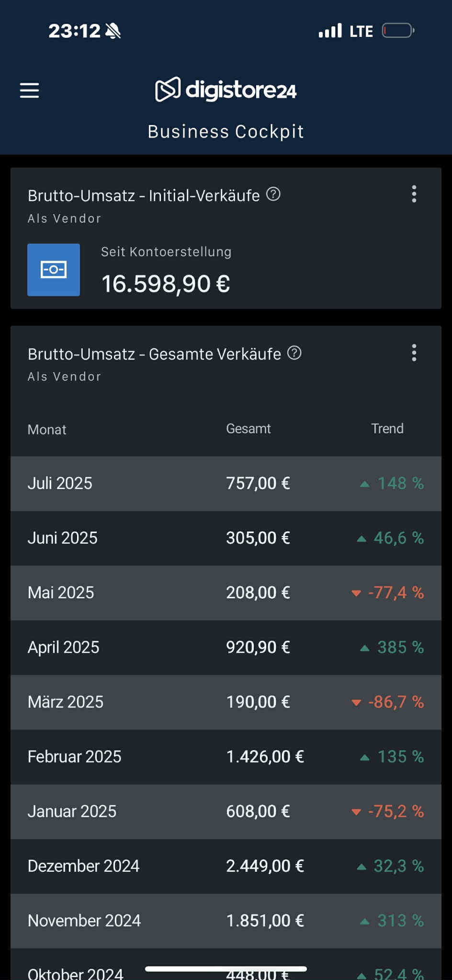Tap the muted notification bell icon

pos(113,31)
